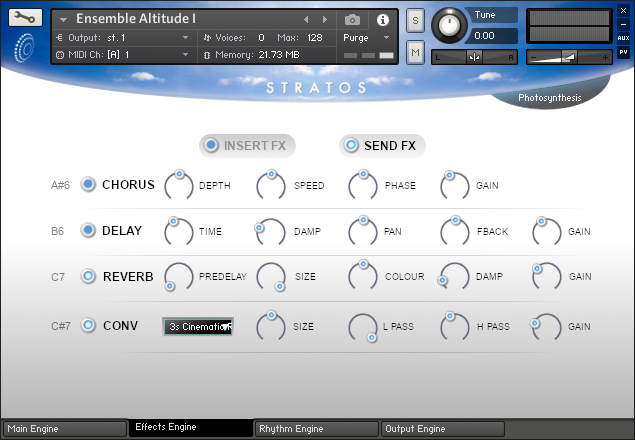Click the C7 key label beside Reverb
635x440 pixels.
(58, 277)
